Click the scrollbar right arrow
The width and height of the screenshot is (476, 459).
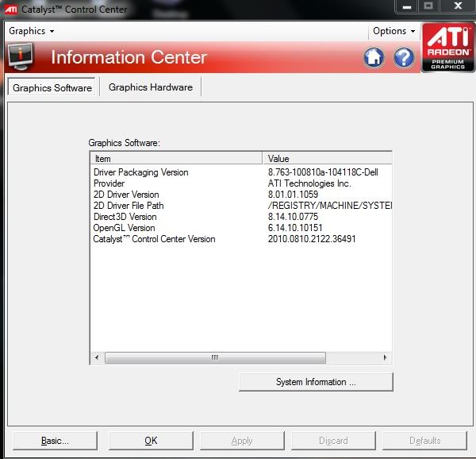pos(385,357)
